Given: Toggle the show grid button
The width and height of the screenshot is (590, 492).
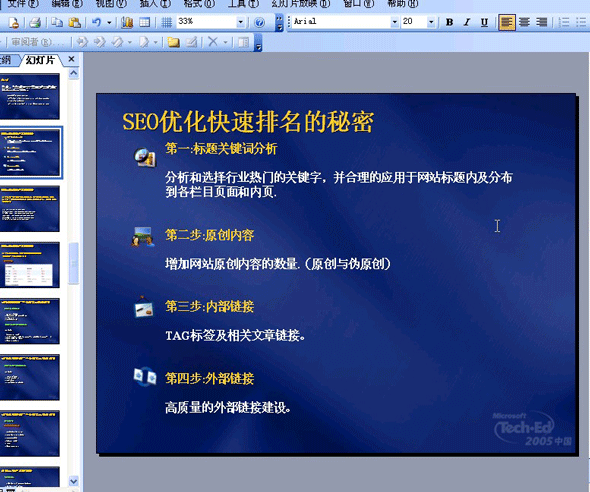Looking at the screenshot, I should pos(166,23).
